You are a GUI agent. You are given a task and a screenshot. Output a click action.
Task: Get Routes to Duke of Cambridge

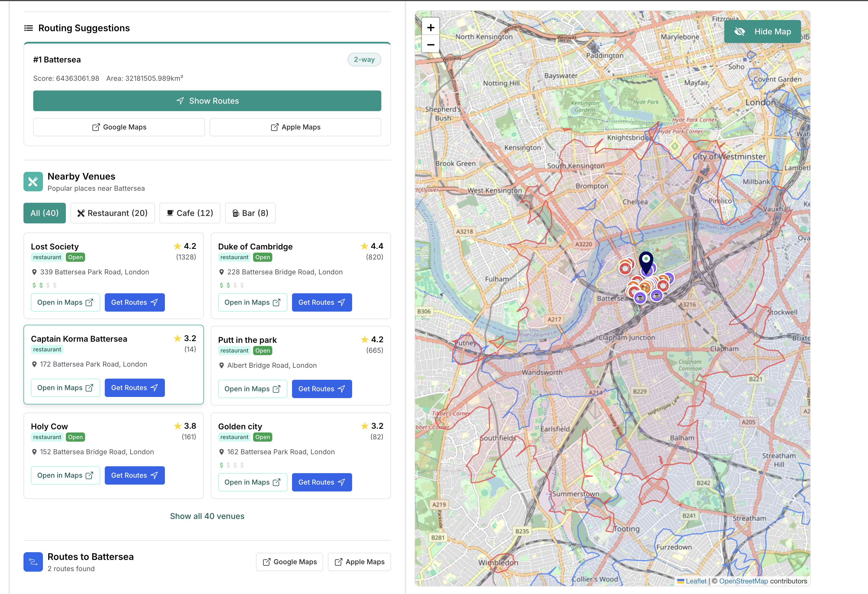[321, 302]
